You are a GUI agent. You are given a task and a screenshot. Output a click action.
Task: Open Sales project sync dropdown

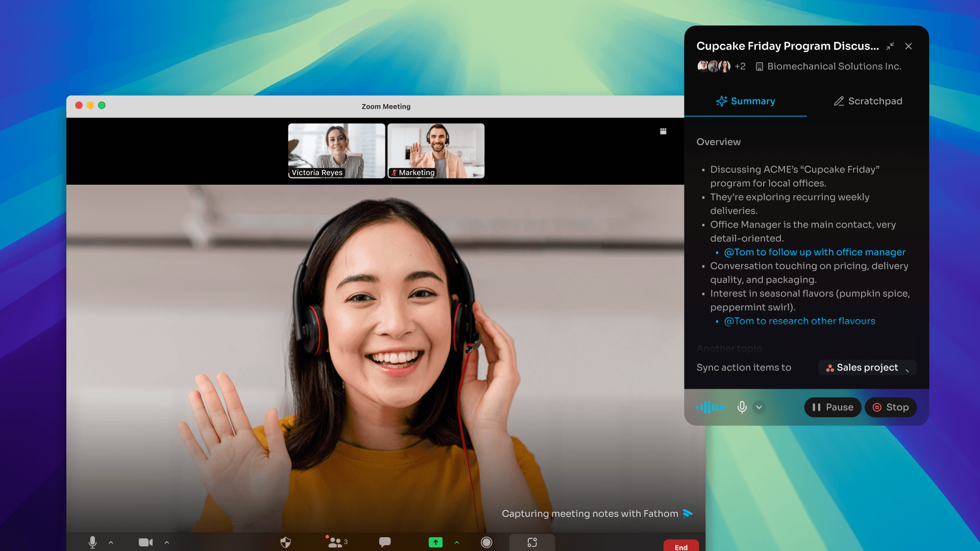coord(867,367)
